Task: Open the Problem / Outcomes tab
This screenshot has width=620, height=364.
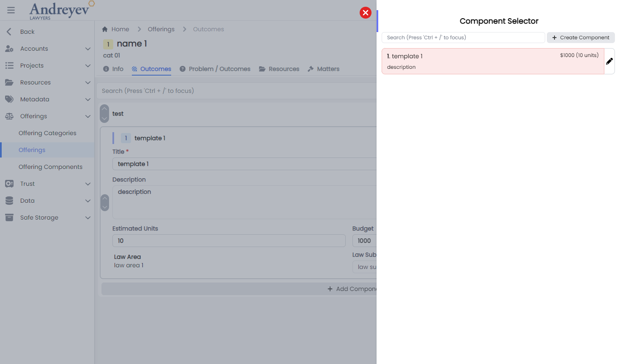Action: click(215, 69)
